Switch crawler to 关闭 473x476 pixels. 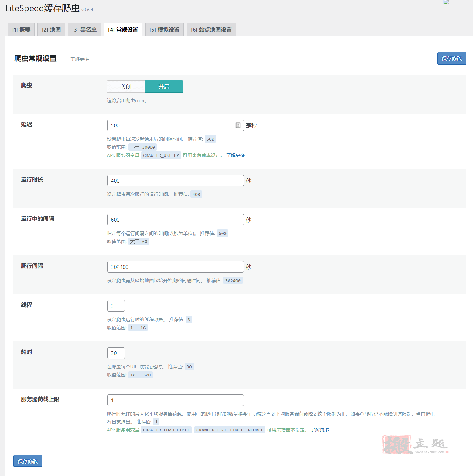126,87
